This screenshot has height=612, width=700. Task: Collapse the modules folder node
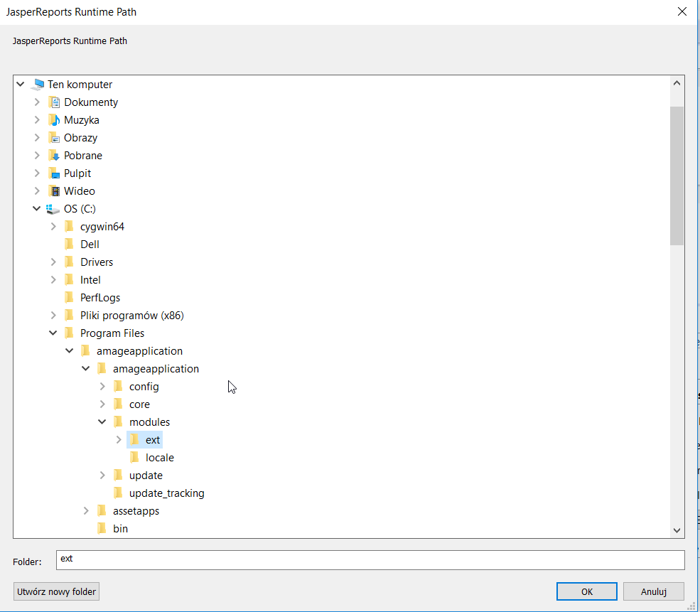(x=102, y=422)
